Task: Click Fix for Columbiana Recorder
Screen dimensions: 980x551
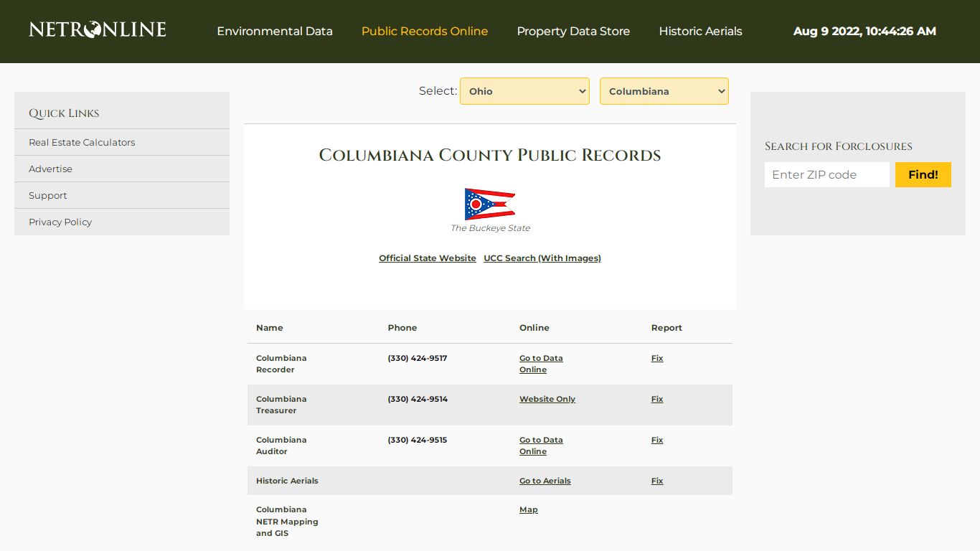Action: point(657,358)
